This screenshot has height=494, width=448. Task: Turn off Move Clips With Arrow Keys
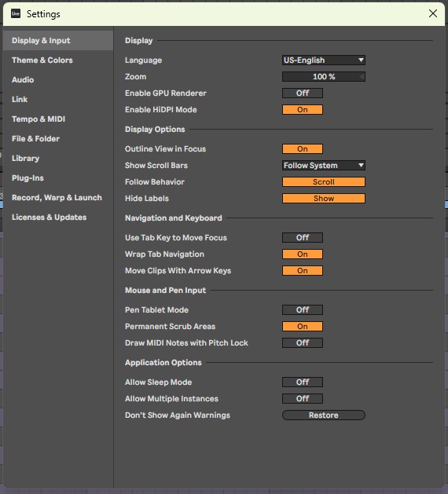[303, 271]
